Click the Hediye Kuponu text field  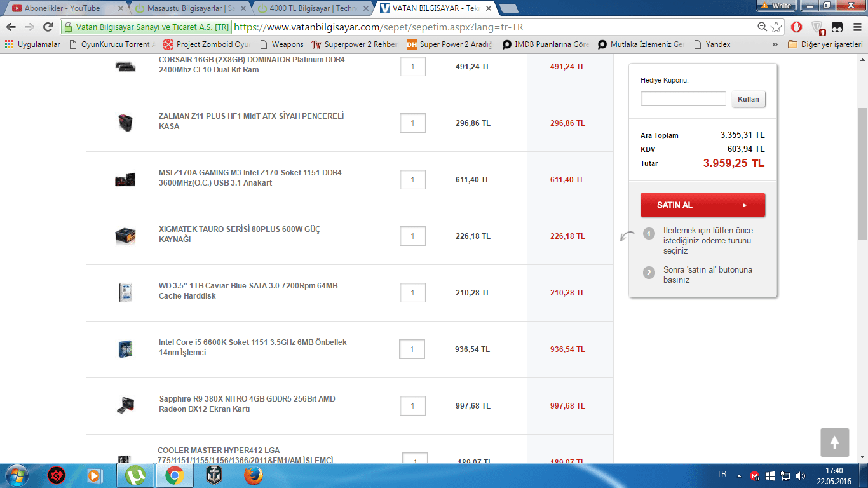tap(683, 98)
